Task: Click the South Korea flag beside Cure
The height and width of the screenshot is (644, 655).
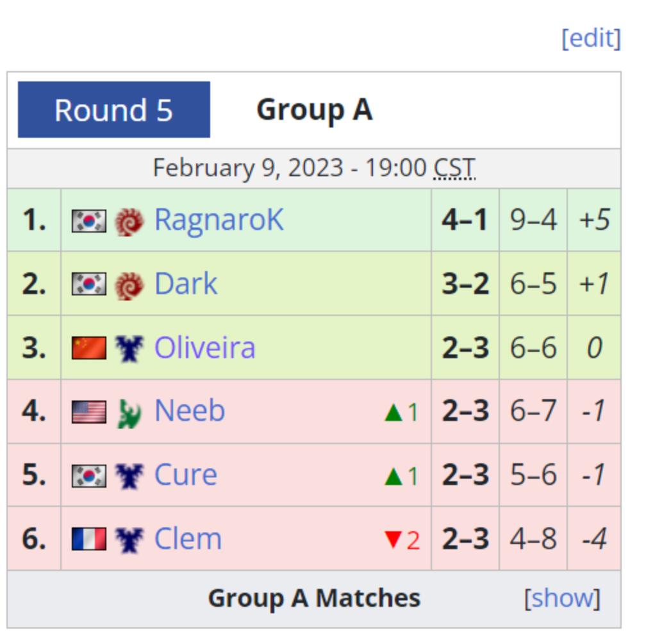Action: pyautogui.click(x=88, y=475)
